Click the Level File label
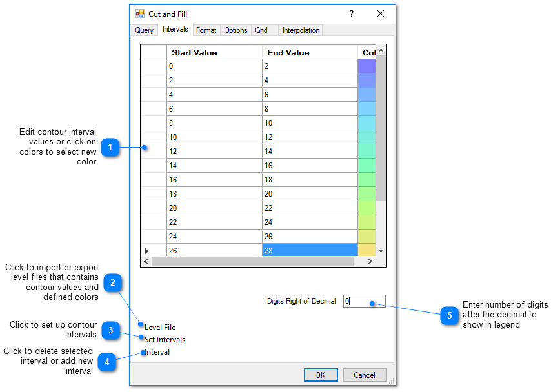 pos(159,327)
